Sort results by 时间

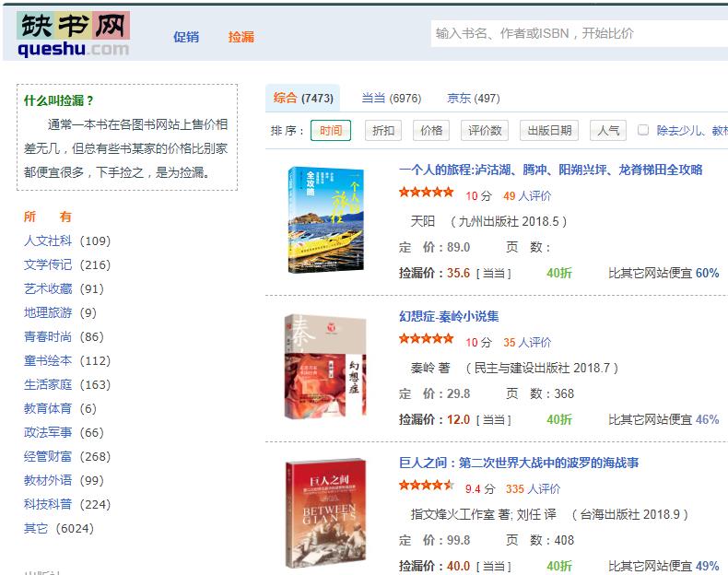pos(331,131)
